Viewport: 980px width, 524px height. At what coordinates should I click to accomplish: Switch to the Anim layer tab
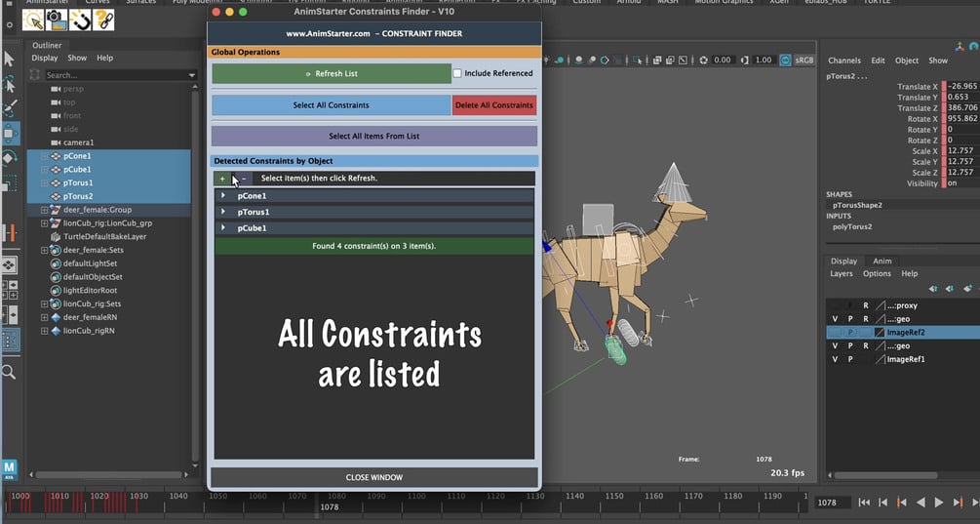882,261
